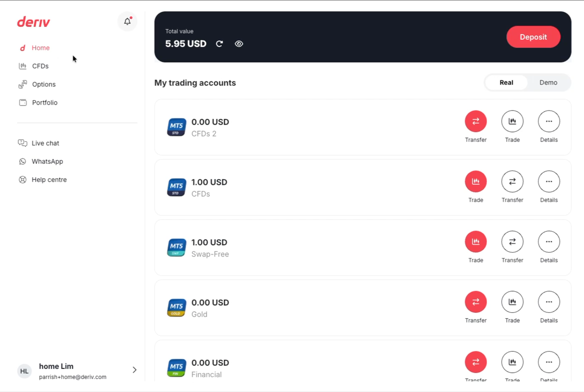Transfer funds for the CFDs account
584x392 pixels.
tap(512, 181)
